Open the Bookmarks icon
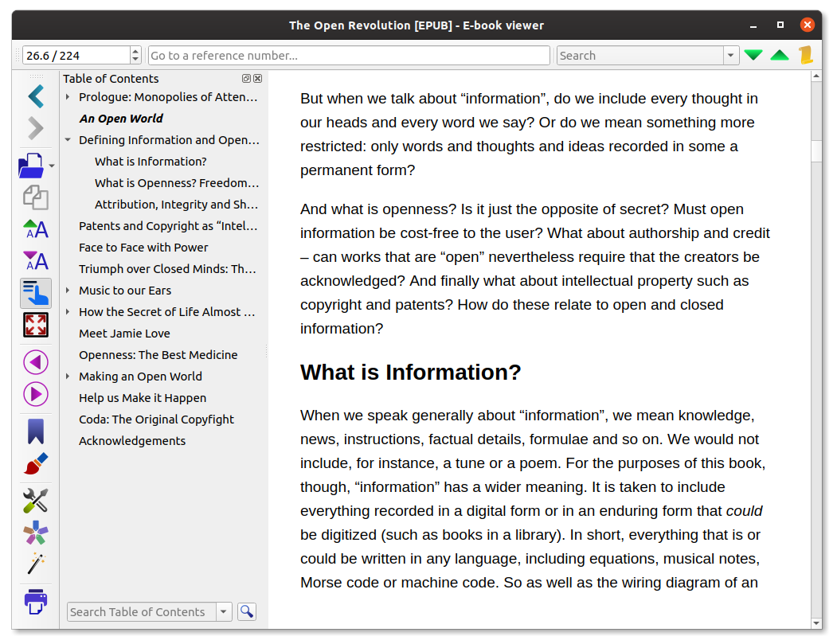This screenshot has width=837, height=644. tap(35, 431)
